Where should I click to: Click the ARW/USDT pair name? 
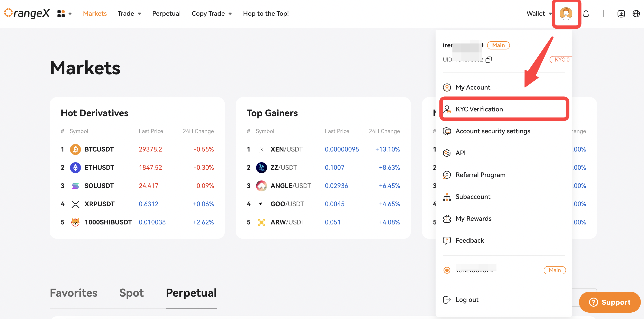pos(288,222)
